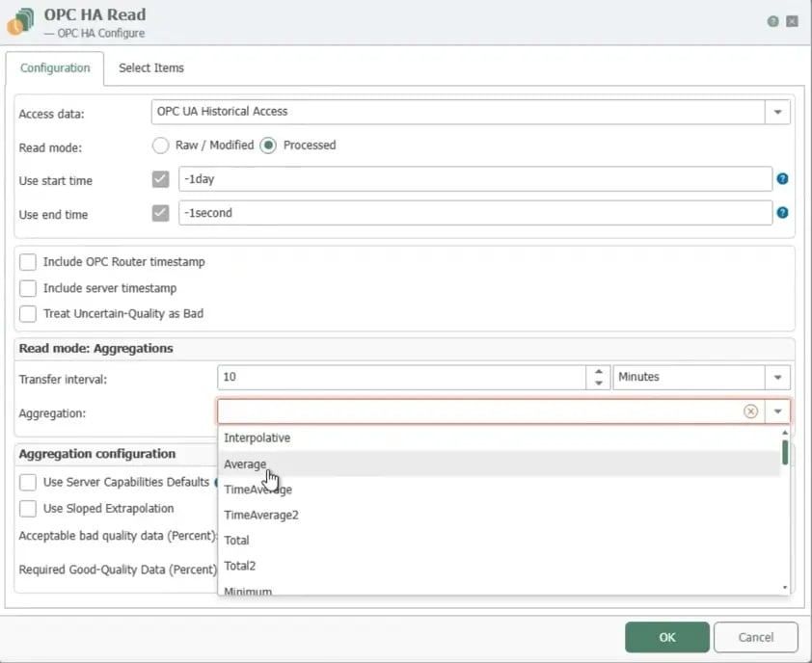Switch to the Select Items tab

[151, 68]
